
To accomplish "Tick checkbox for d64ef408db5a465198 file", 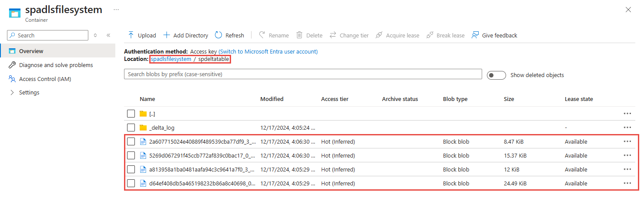I will pos(131,183).
